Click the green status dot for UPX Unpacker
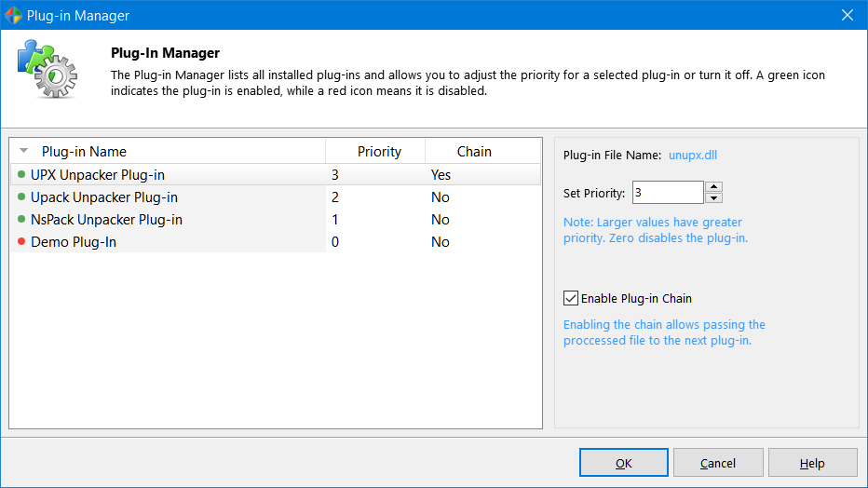868x488 pixels. [21, 174]
